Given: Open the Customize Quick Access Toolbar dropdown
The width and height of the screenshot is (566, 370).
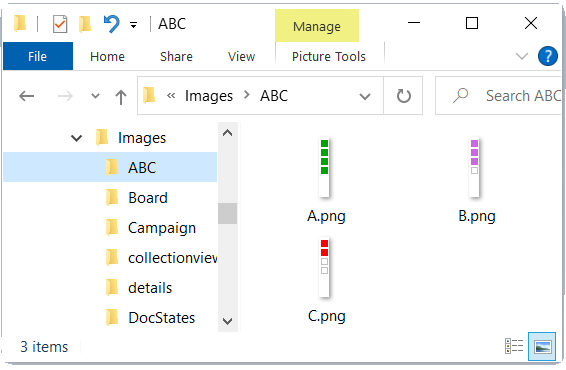Looking at the screenshot, I should point(134,25).
